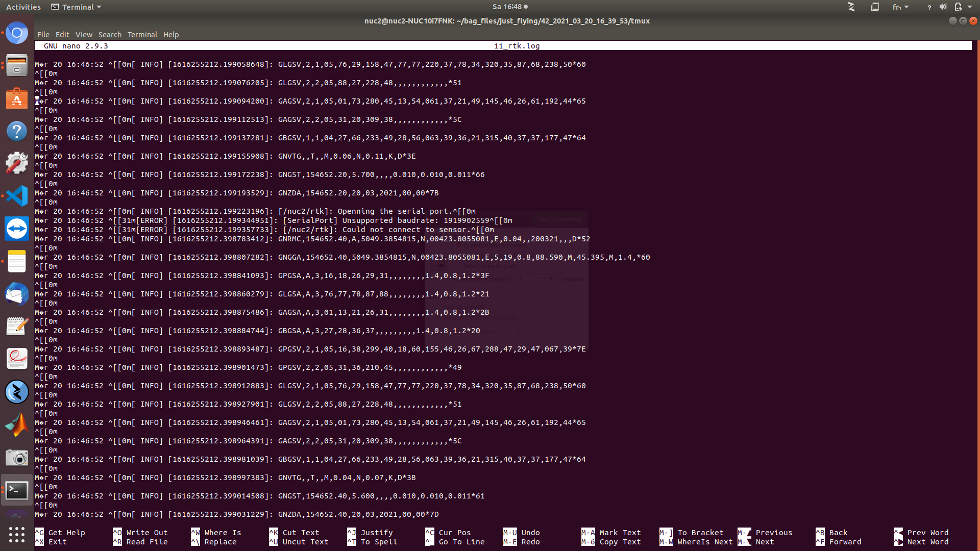Start TeamViewer from the dock

[x=17, y=229]
